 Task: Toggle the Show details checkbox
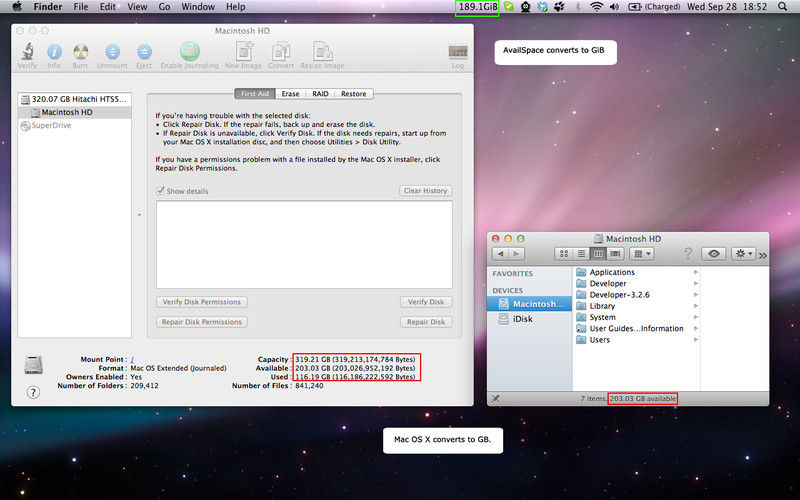tap(160, 191)
